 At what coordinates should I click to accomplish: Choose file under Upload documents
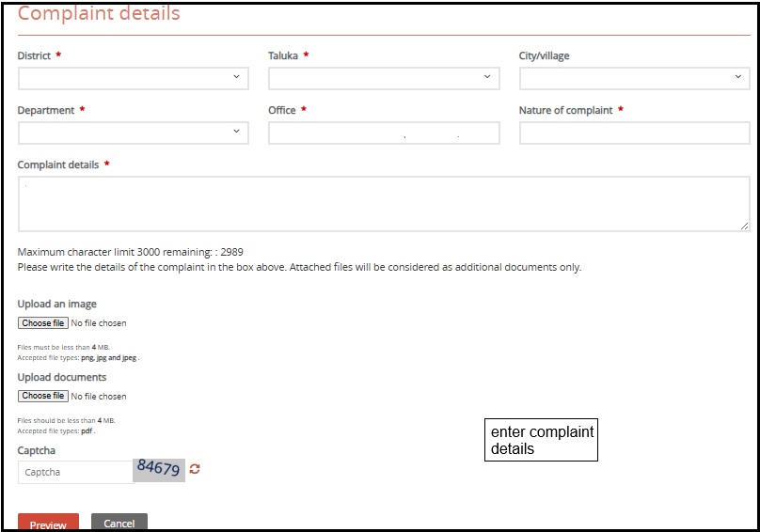click(x=43, y=396)
